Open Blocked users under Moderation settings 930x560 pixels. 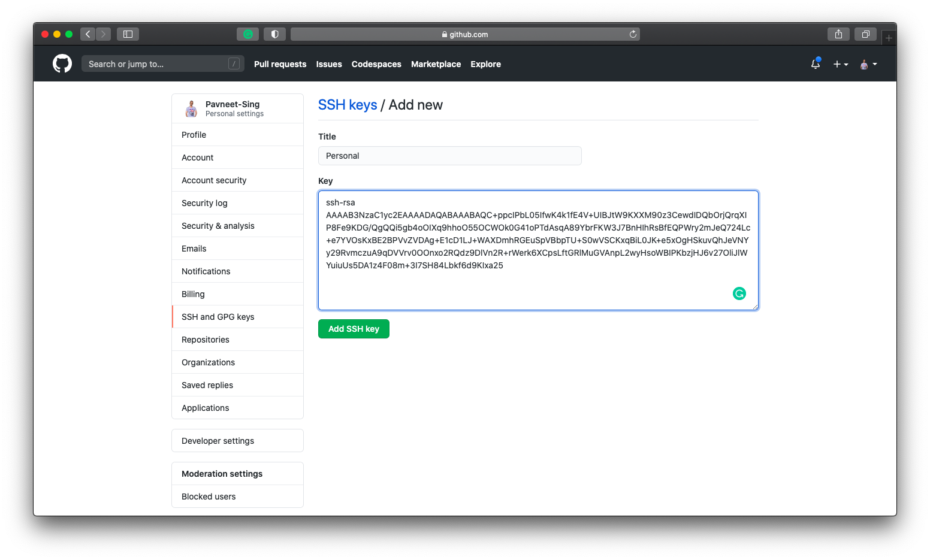point(237,497)
